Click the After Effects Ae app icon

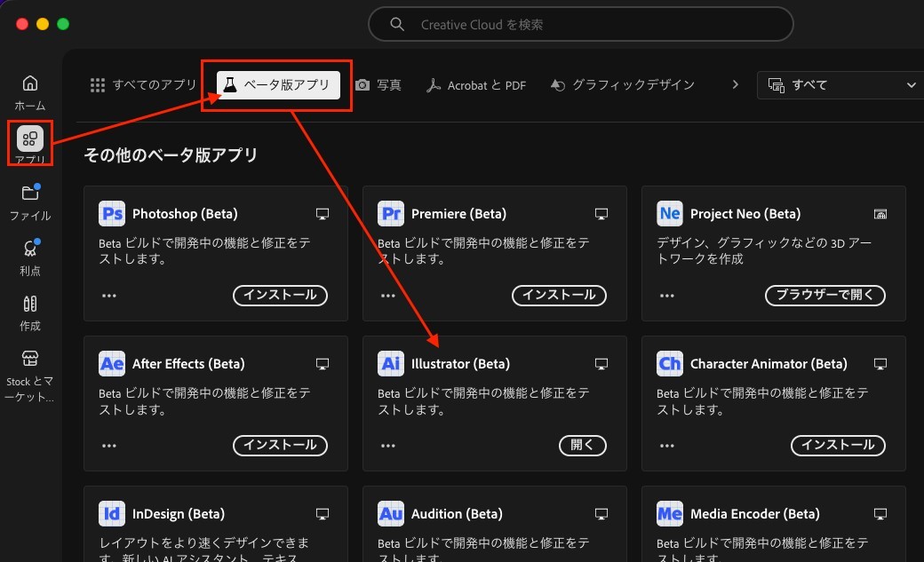point(111,363)
